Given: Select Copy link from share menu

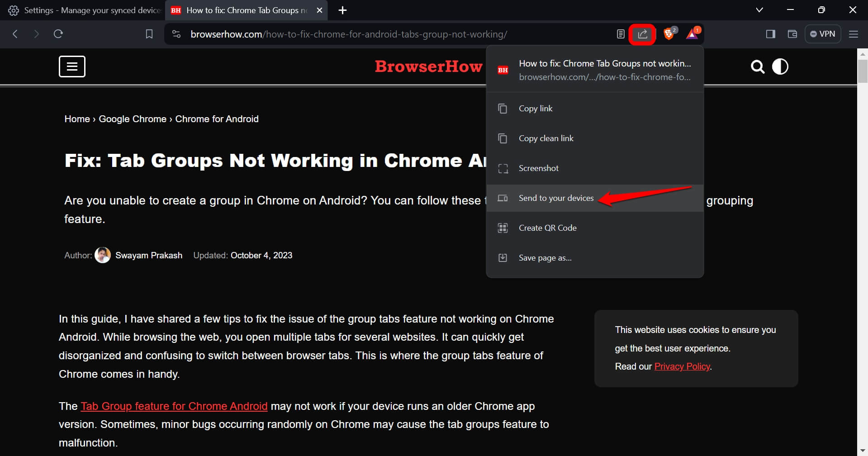Looking at the screenshot, I should (x=595, y=109).
